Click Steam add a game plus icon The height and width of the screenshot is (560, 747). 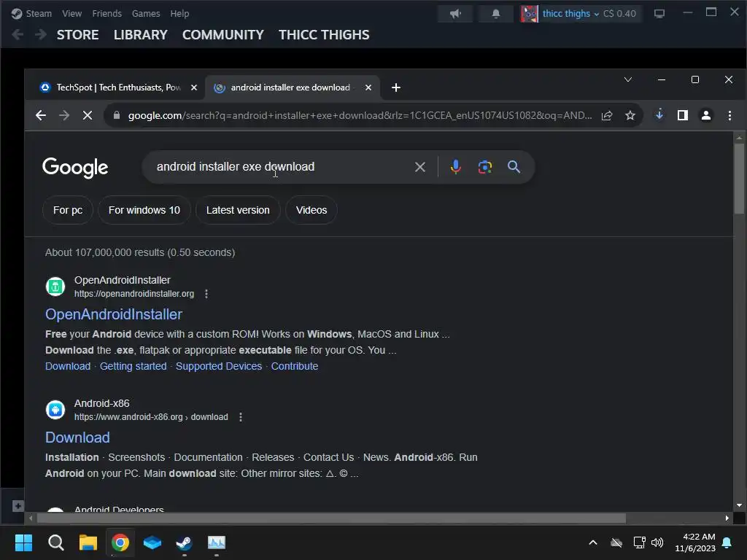point(18,506)
